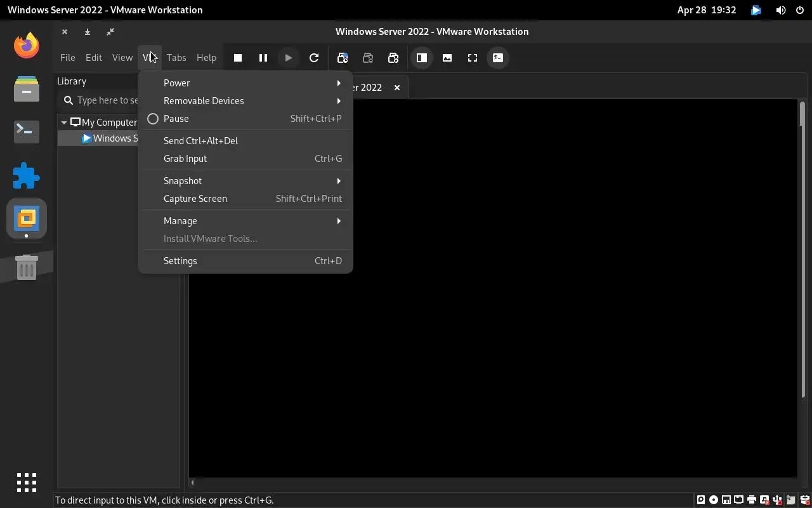The height and width of the screenshot is (508, 812).
Task: Click the USB controller status icon
Action: point(777,500)
